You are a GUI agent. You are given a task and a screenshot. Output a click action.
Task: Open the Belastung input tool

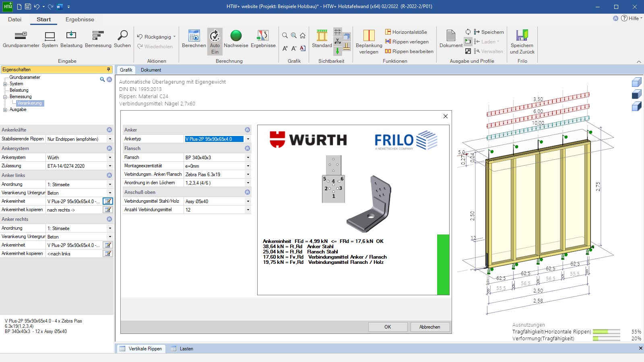pyautogui.click(x=71, y=39)
